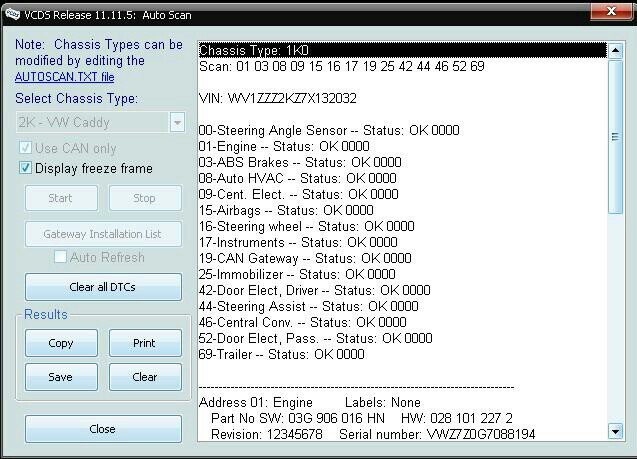Toggle the Auto Refresh checkbox
The image size is (637, 459).
[60, 256]
